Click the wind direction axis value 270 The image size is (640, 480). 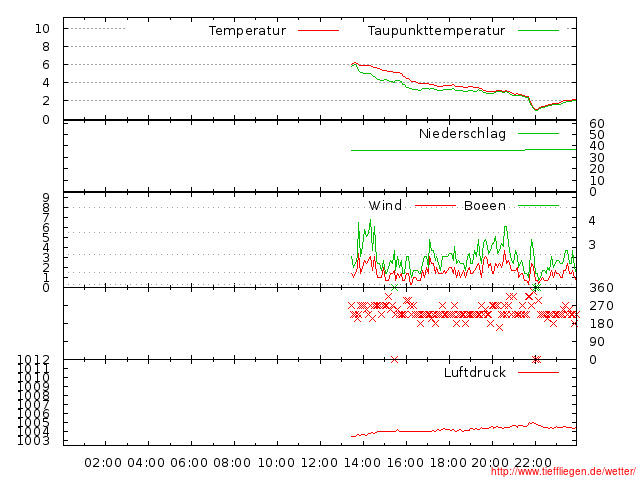tap(601, 306)
